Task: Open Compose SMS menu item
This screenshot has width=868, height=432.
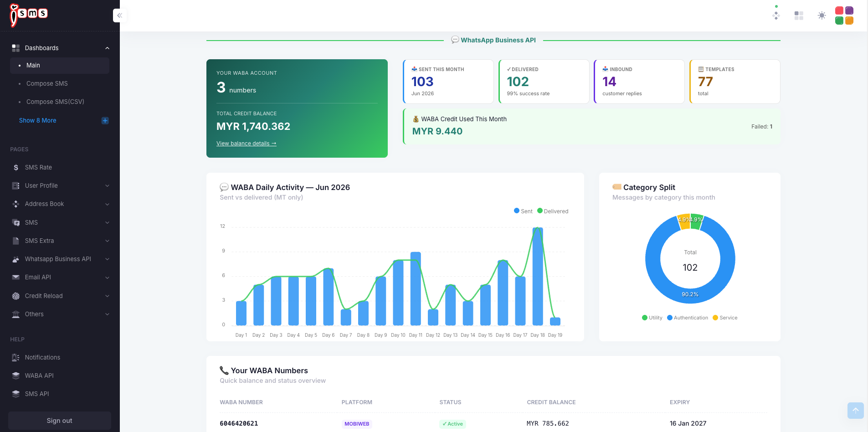Action: pyautogui.click(x=60, y=84)
